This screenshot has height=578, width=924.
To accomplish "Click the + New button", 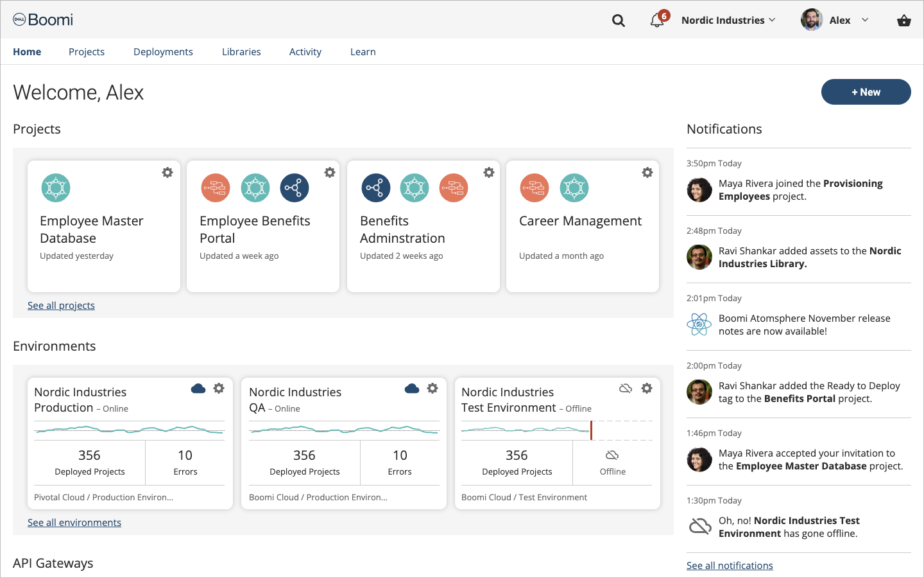I will tap(866, 92).
